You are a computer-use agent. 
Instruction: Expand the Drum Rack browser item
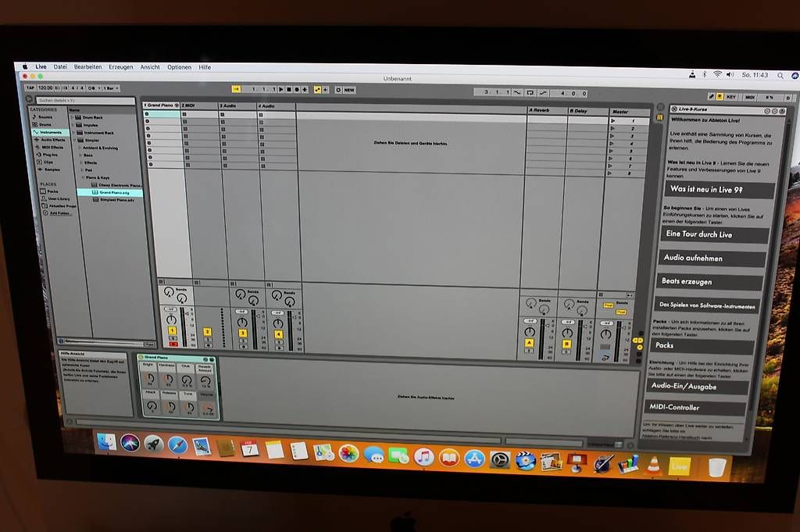[72, 117]
